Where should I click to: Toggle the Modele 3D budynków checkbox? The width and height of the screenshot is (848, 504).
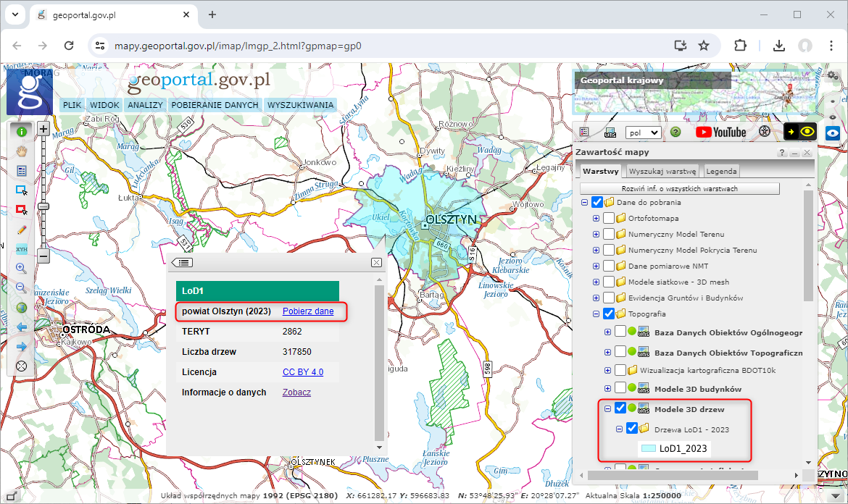click(x=620, y=388)
